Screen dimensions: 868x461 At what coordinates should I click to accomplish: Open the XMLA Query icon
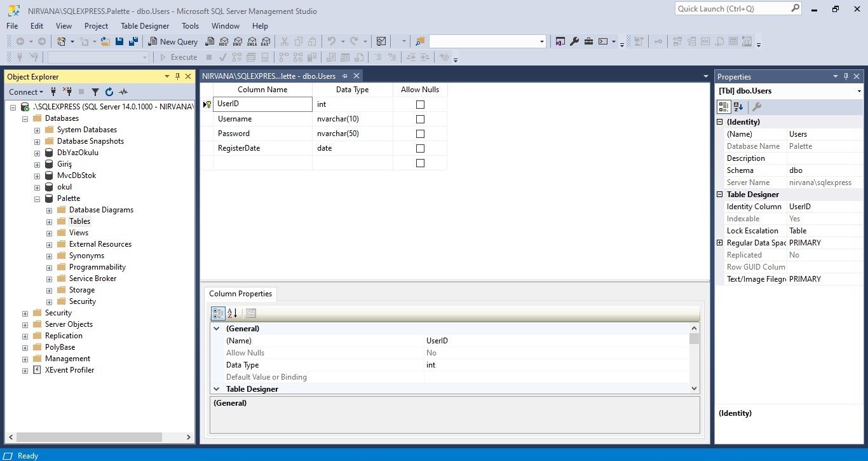click(252, 41)
